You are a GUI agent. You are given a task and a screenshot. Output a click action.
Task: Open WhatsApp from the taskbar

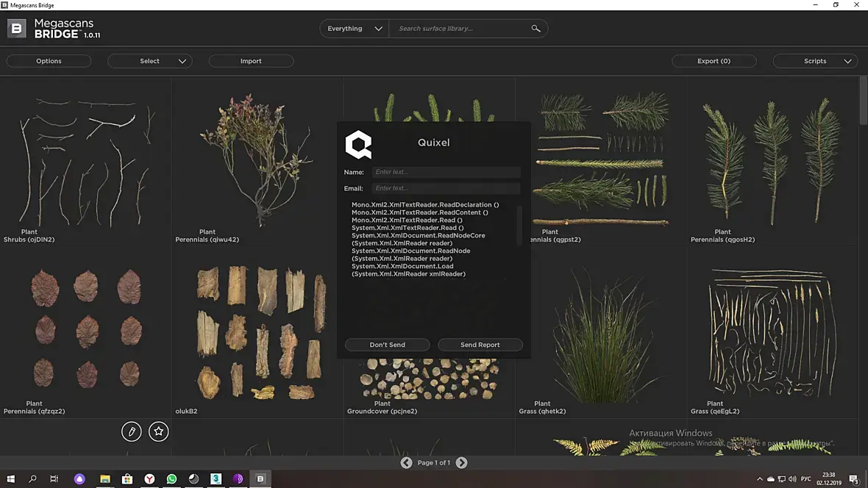[x=171, y=478]
